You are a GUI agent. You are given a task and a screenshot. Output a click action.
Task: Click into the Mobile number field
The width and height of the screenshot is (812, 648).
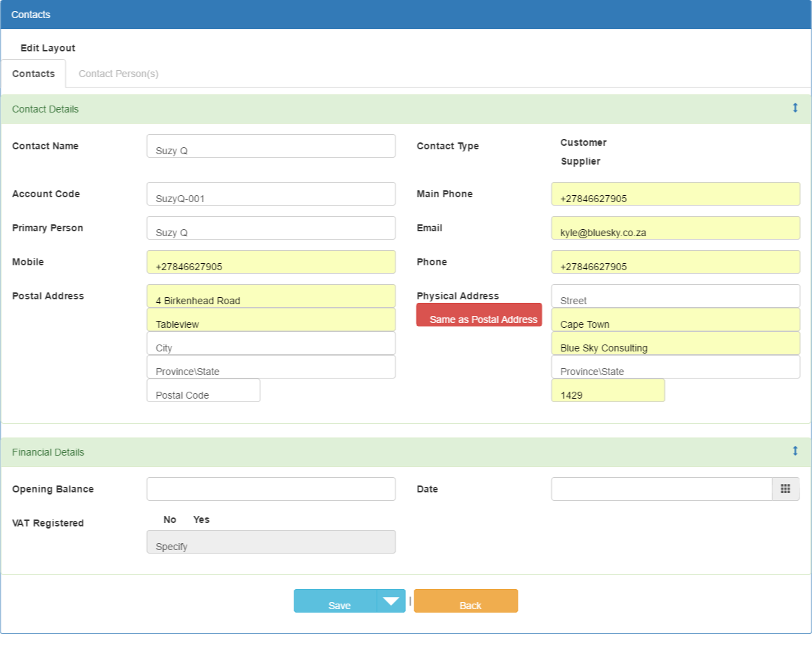tap(271, 262)
